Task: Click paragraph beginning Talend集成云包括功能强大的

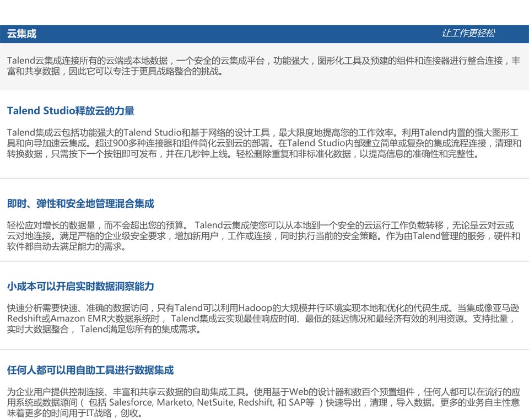Action: pos(264,143)
